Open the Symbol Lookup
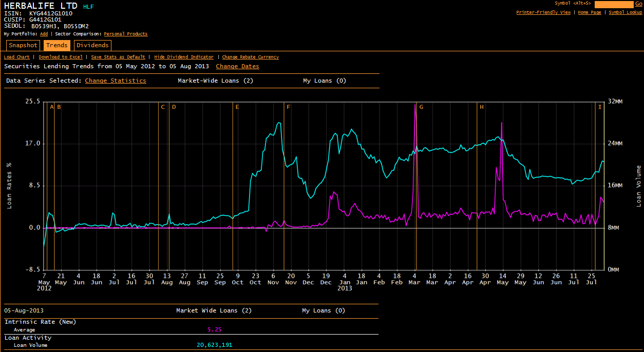This screenshot has width=644, height=352. point(625,12)
